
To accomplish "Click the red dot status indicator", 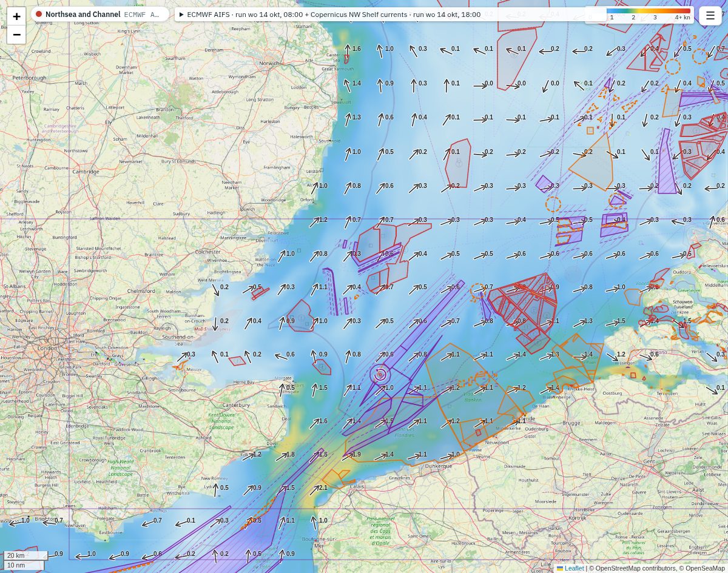I will pos(39,15).
